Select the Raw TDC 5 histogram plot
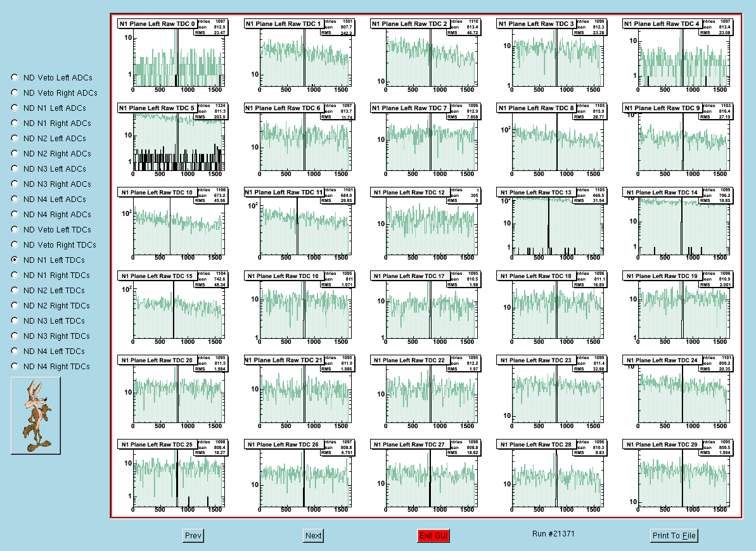The width and height of the screenshot is (756, 551). coord(172,140)
